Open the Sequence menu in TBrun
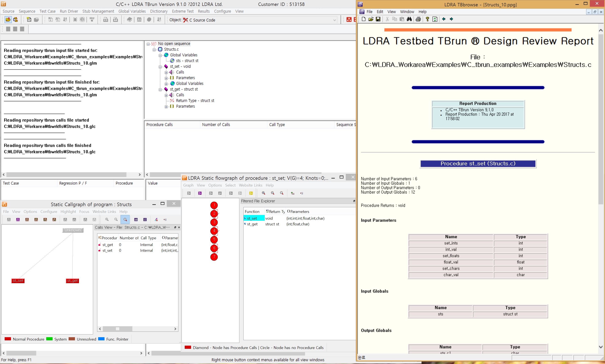Viewport: 605px width, 364px height. tap(27, 11)
